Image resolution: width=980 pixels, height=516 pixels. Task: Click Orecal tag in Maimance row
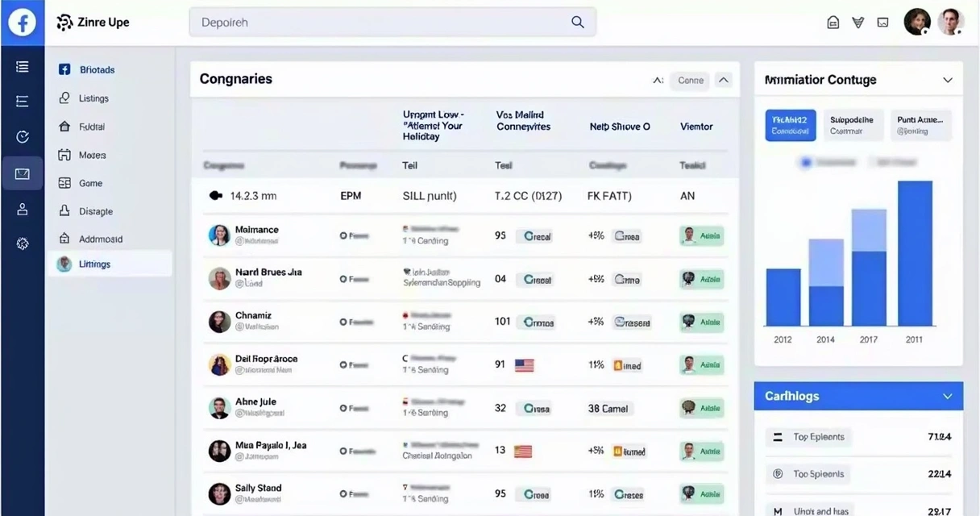(x=535, y=235)
